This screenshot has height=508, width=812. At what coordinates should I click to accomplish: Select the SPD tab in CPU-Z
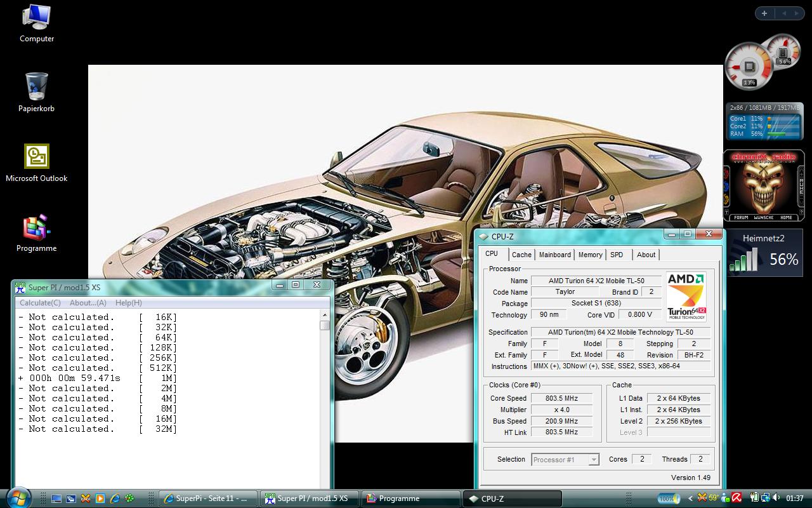[617, 255]
